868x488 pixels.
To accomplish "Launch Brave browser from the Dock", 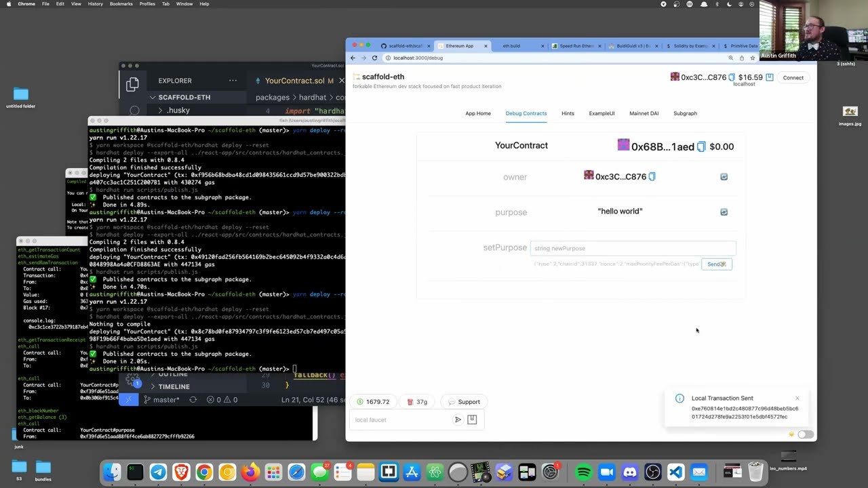I will pyautogui.click(x=181, y=472).
